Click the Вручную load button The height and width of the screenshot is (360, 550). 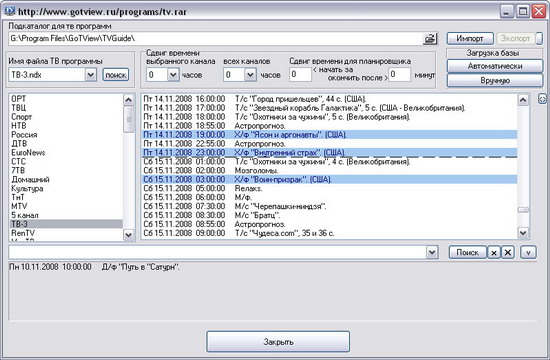pos(495,80)
